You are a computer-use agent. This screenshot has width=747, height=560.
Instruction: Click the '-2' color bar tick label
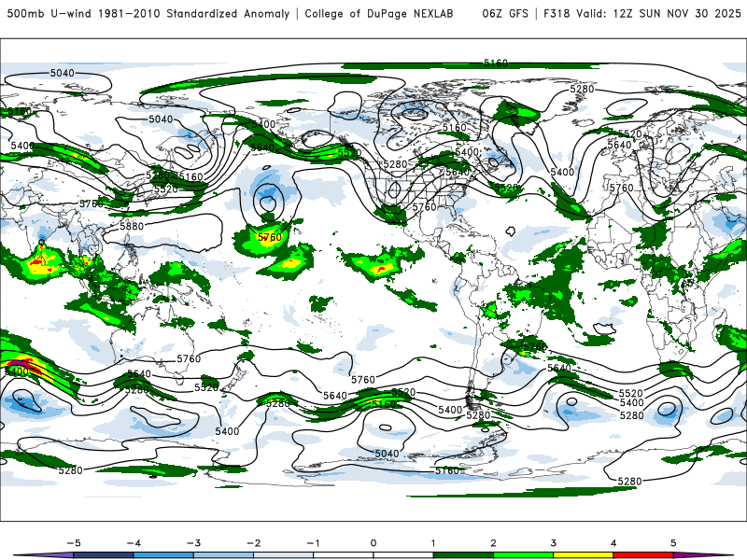[x=253, y=543]
